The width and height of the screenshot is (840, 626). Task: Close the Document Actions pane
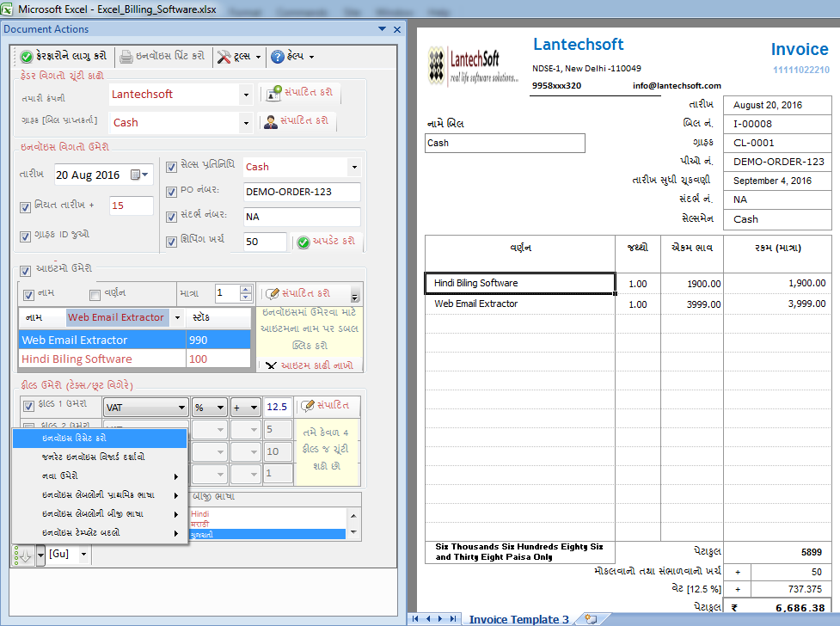pos(397,29)
